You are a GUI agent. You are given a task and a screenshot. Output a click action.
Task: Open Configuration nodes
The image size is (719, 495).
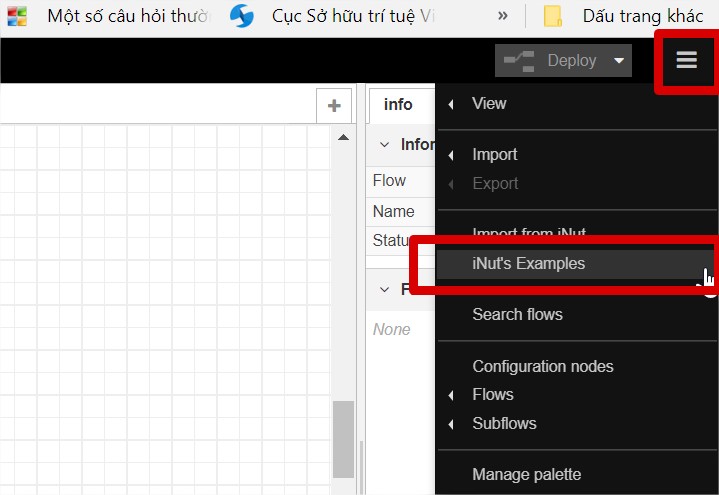click(x=576, y=366)
